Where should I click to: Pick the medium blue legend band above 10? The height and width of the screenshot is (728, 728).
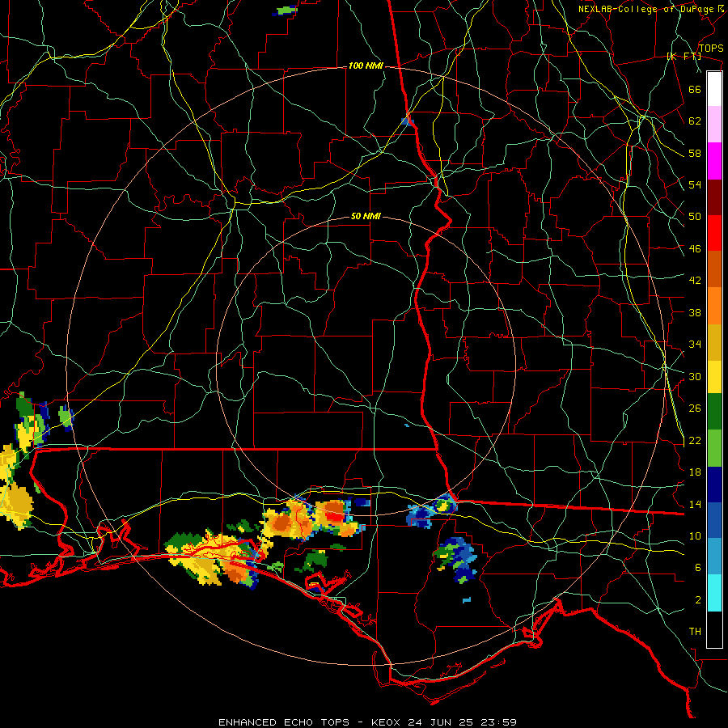coord(714,520)
